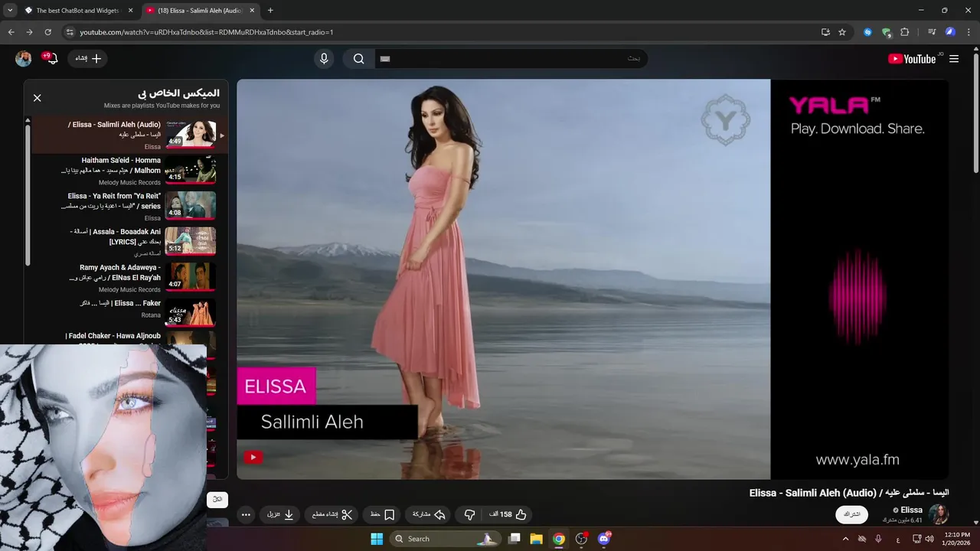Open the taskbar clock and date
Viewport: 980px width, 551px height.
click(x=957, y=539)
